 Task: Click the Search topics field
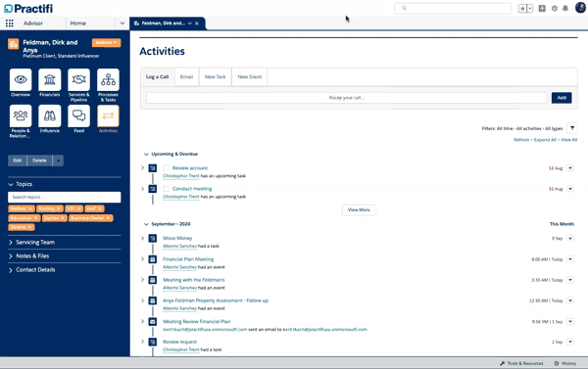click(65, 197)
